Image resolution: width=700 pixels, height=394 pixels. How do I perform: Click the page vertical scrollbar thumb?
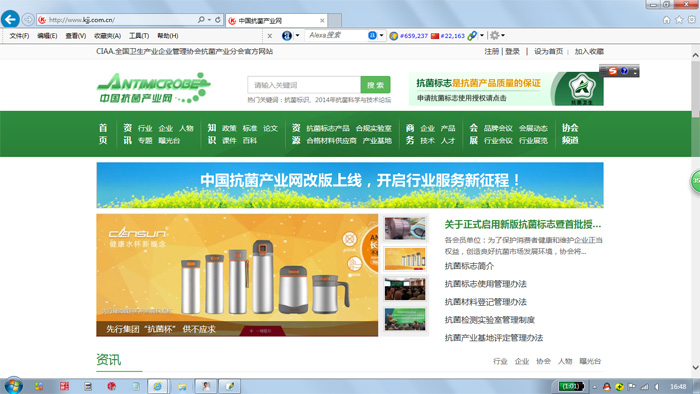point(695,89)
